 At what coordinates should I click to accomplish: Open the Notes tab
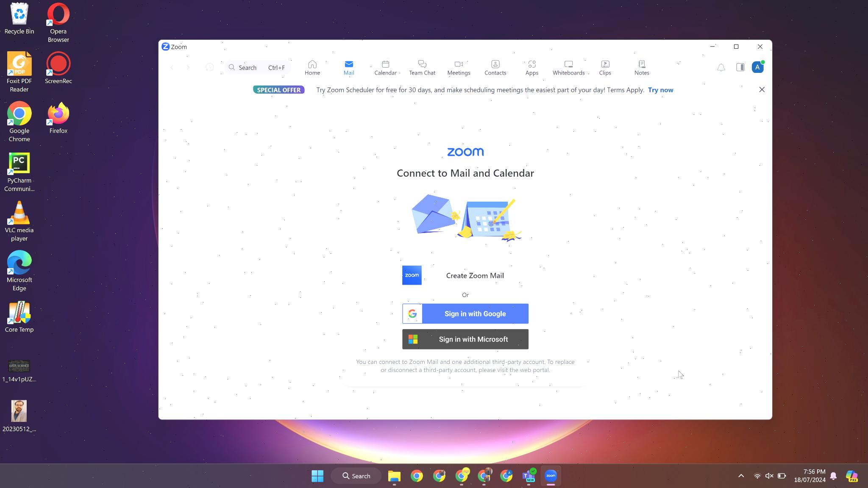[x=642, y=67]
